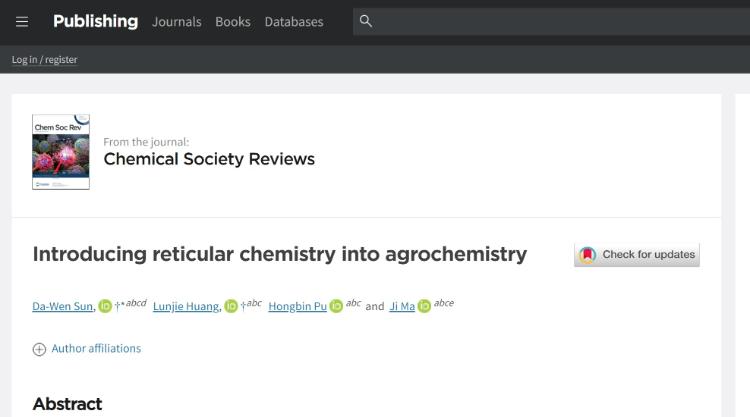Click Log in / register link
The height and width of the screenshot is (417, 750).
(x=44, y=60)
